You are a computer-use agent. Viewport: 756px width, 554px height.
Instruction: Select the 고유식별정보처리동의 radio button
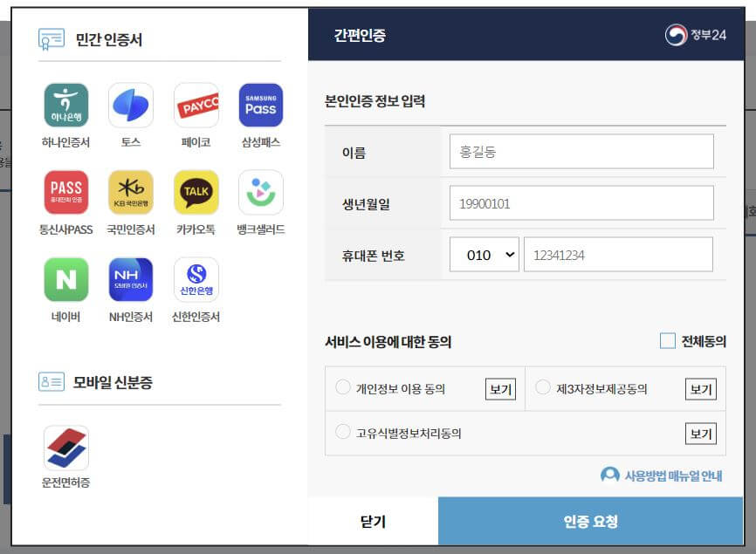[x=343, y=432]
